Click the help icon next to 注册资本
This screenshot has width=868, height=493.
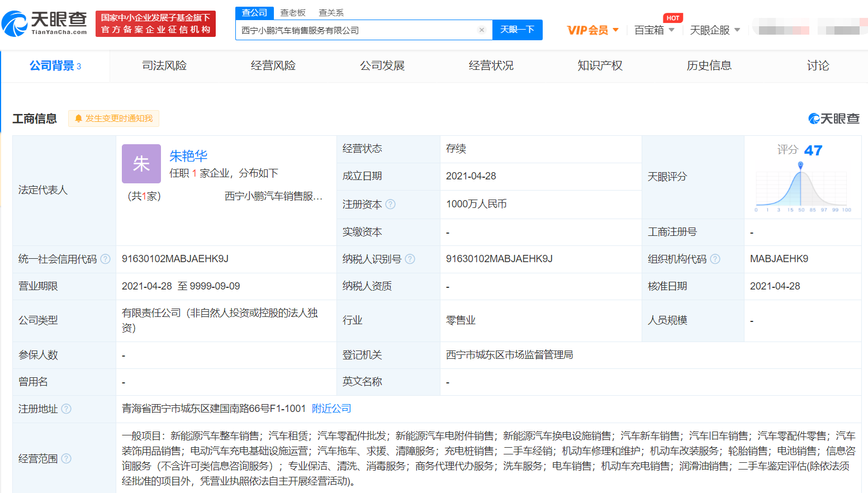point(391,205)
